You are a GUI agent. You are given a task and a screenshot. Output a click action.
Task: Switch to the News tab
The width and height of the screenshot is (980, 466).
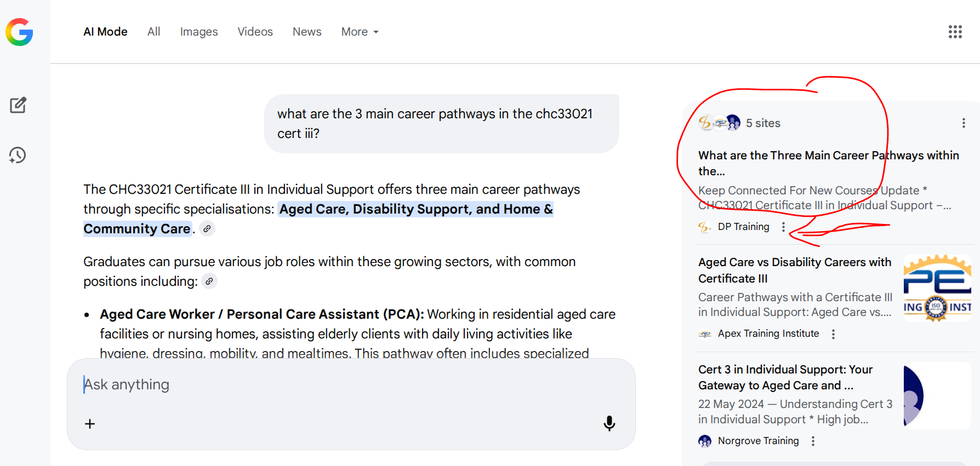pyautogui.click(x=307, y=32)
